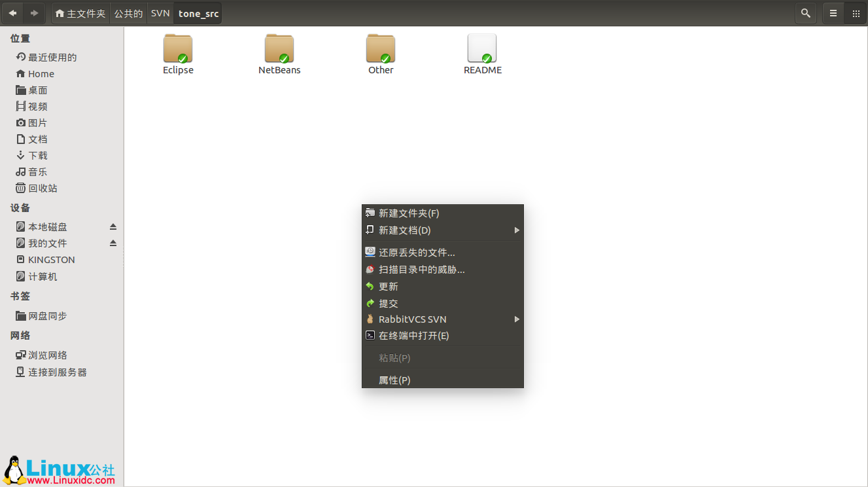Screen dimensions: 868x487
Task: Open 属性 from the context menu
Action: pyautogui.click(x=395, y=380)
